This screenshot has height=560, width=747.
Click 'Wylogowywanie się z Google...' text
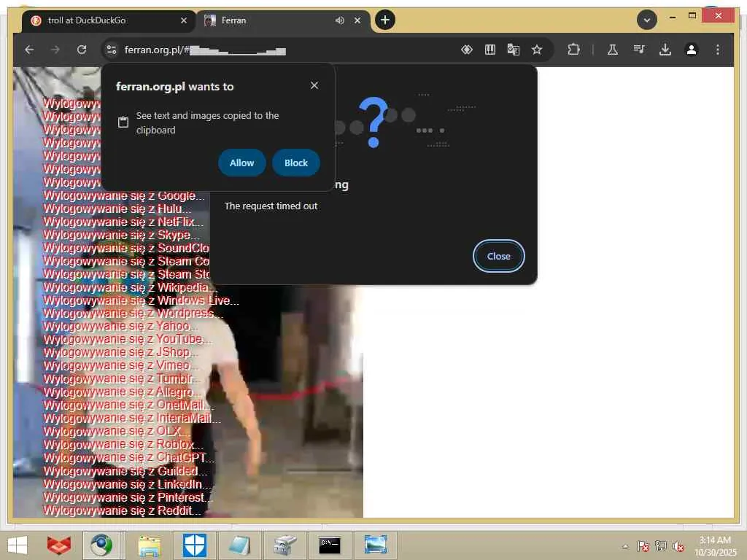pos(124,195)
